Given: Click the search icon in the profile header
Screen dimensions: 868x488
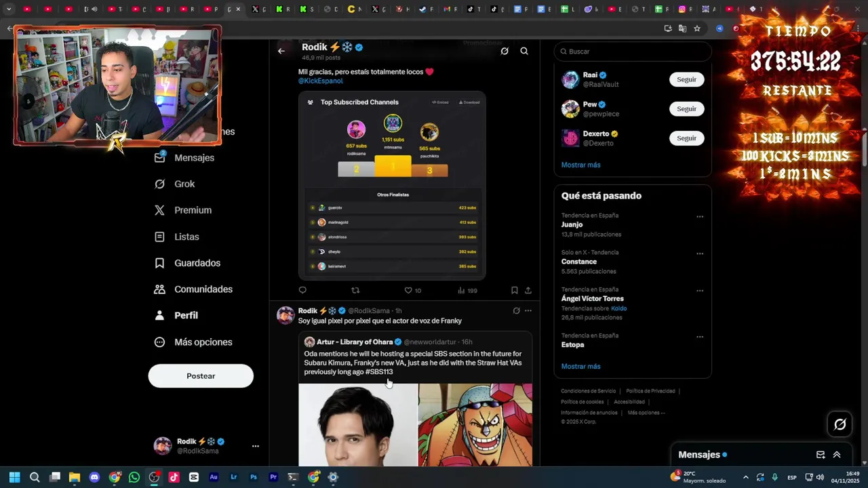Looking at the screenshot, I should pos(524,51).
